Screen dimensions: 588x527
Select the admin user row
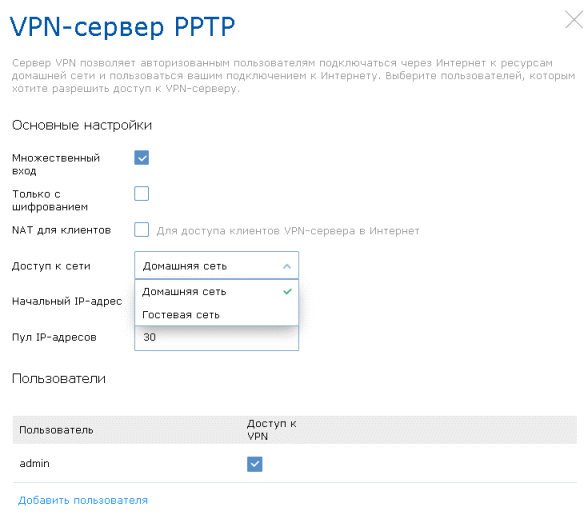click(x=294, y=464)
